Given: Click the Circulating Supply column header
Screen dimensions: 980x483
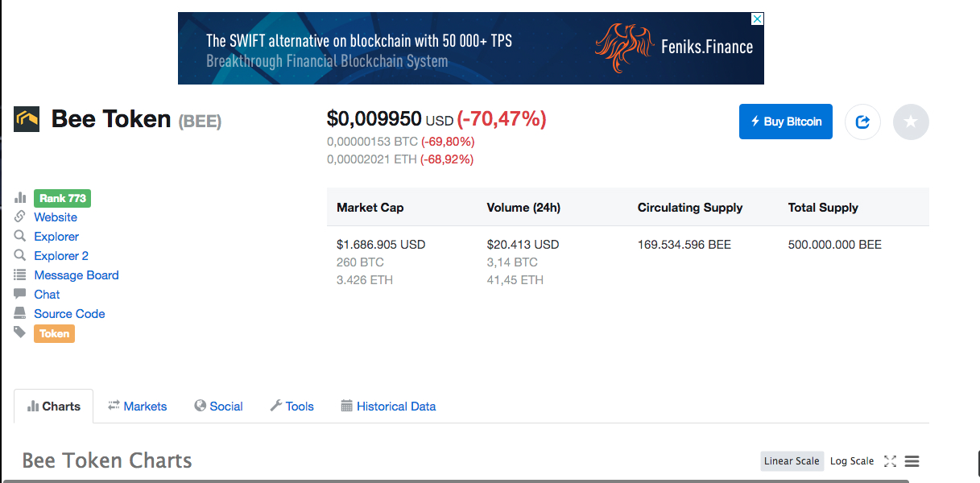Looking at the screenshot, I should pos(690,208).
